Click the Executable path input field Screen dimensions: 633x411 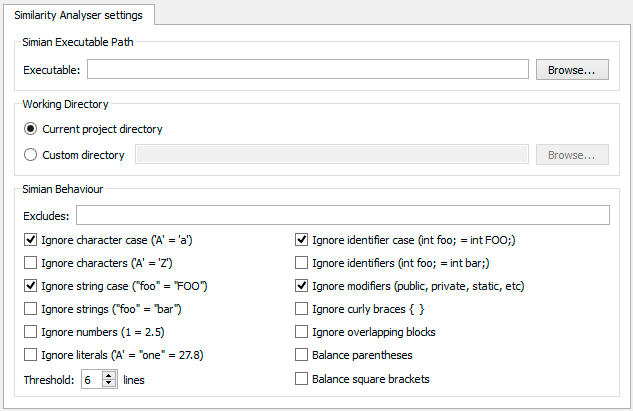pos(307,69)
